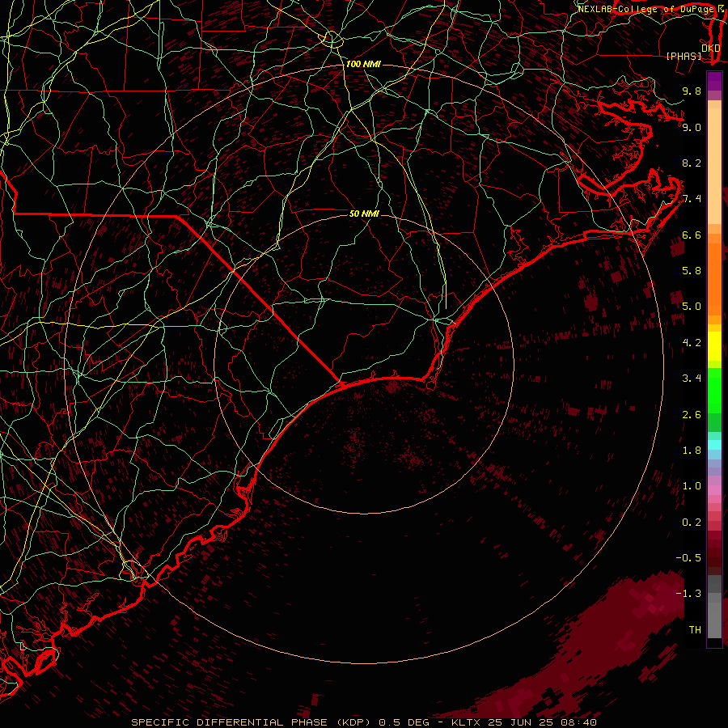Image resolution: width=728 pixels, height=728 pixels.
Task: Click the 08:40 timestamp in caption
Action: [580, 722]
